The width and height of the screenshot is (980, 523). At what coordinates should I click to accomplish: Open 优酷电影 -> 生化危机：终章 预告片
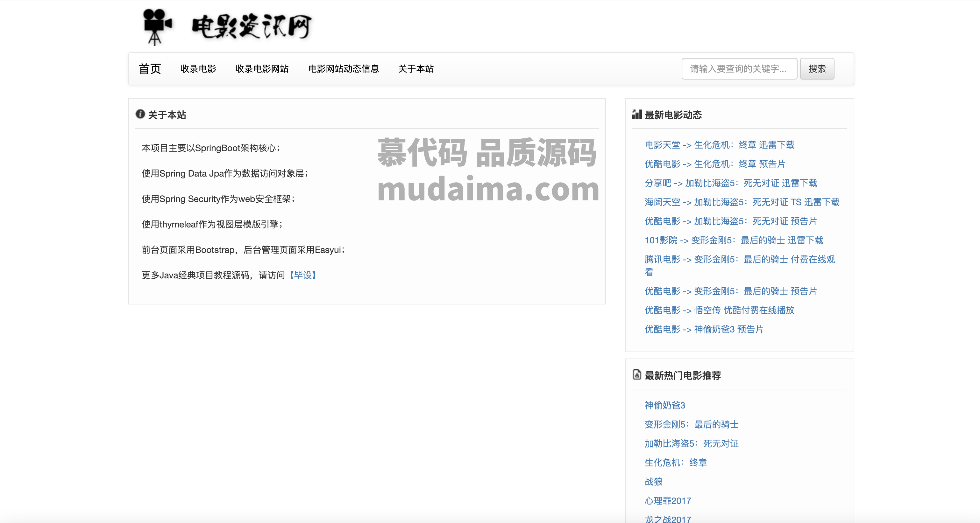pyautogui.click(x=715, y=164)
